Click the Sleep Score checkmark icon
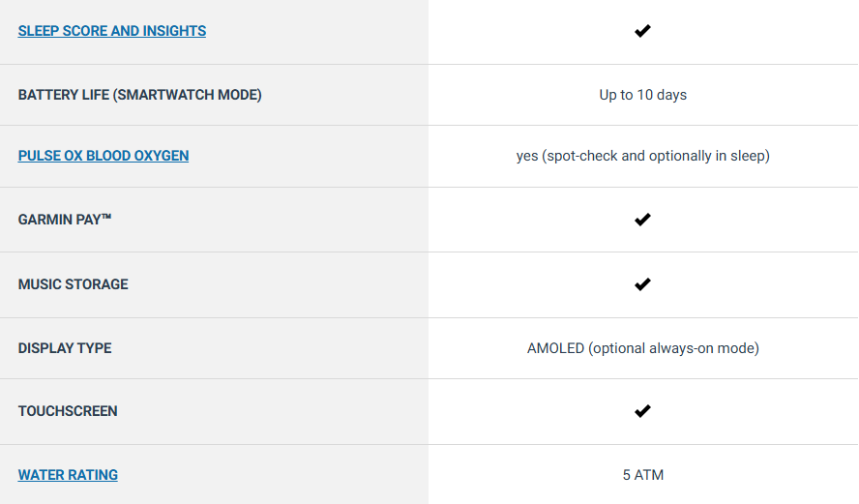 click(x=642, y=31)
